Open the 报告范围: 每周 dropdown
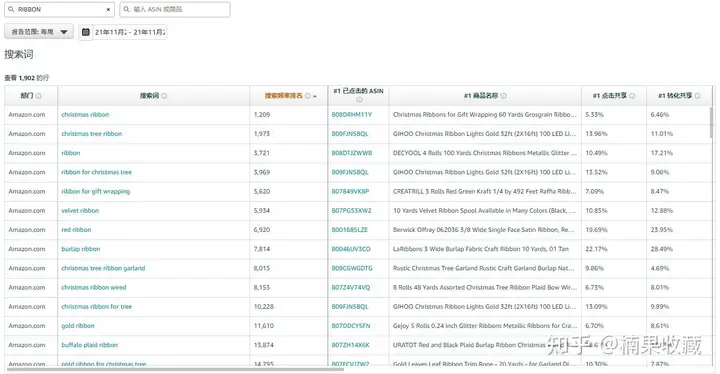Screen dimensions: 720x374 [x=39, y=32]
